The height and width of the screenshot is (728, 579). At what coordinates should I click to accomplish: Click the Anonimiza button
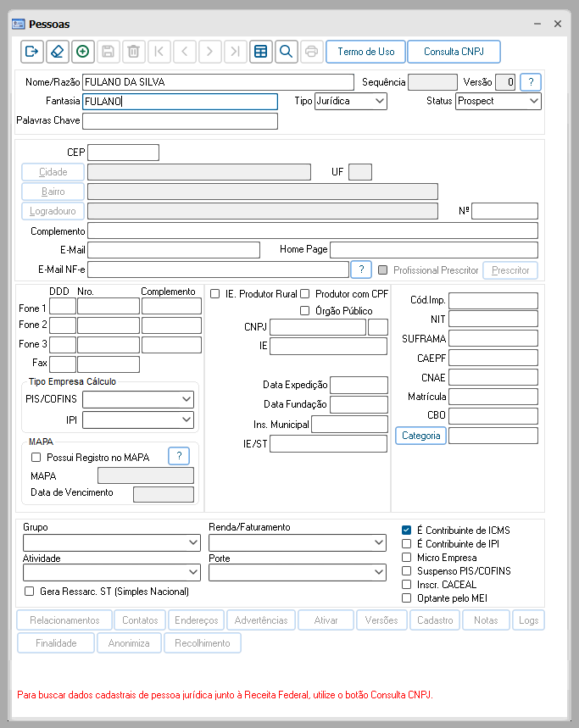[x=129, y=643]
